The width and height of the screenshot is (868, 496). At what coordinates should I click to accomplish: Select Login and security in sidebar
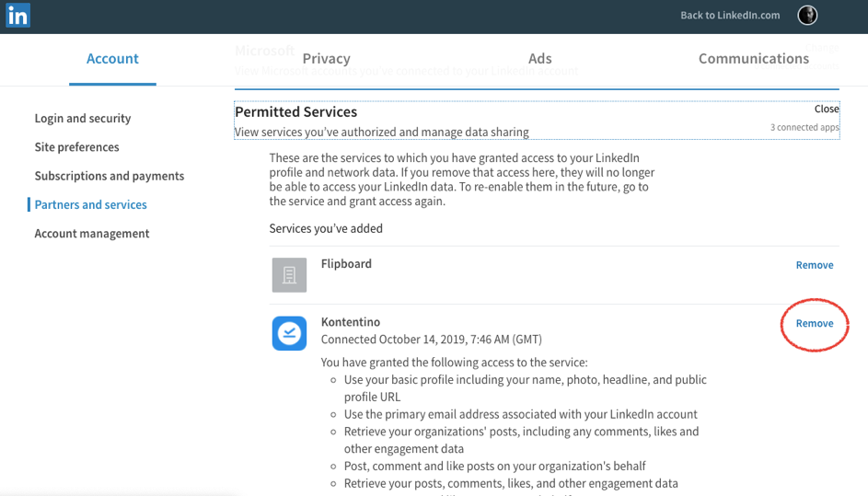coord(83,119)
